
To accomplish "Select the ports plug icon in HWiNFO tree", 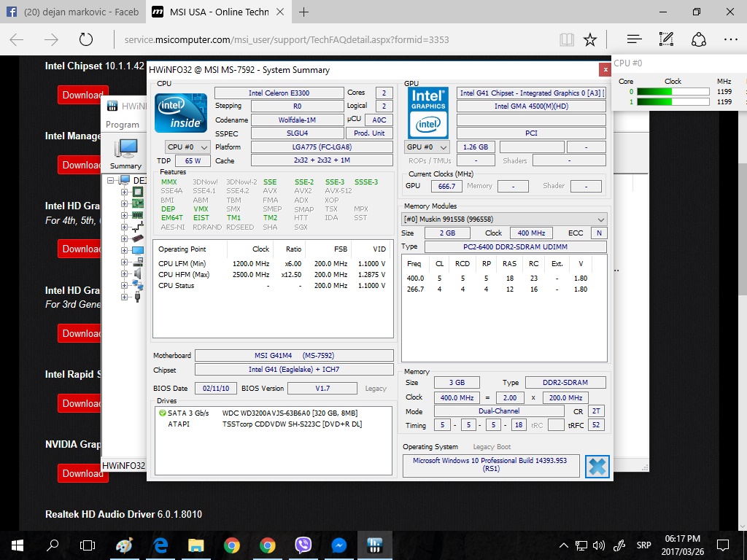I will click(x=138, y=297).
